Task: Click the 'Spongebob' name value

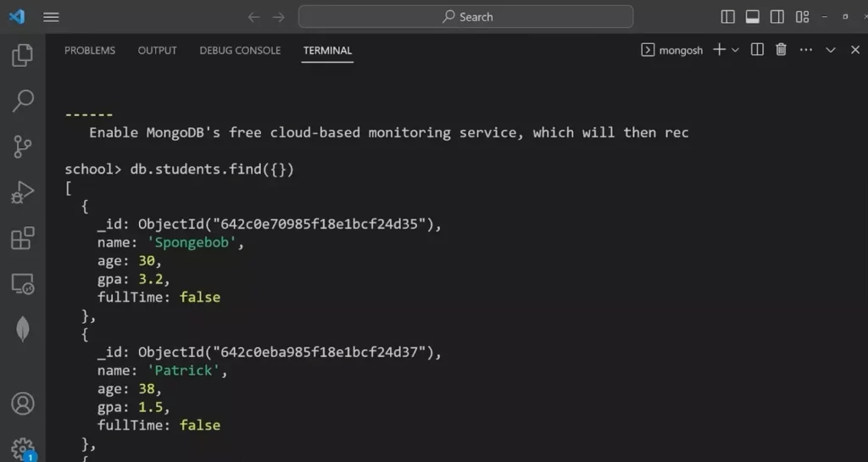Action: click(191, 242)
